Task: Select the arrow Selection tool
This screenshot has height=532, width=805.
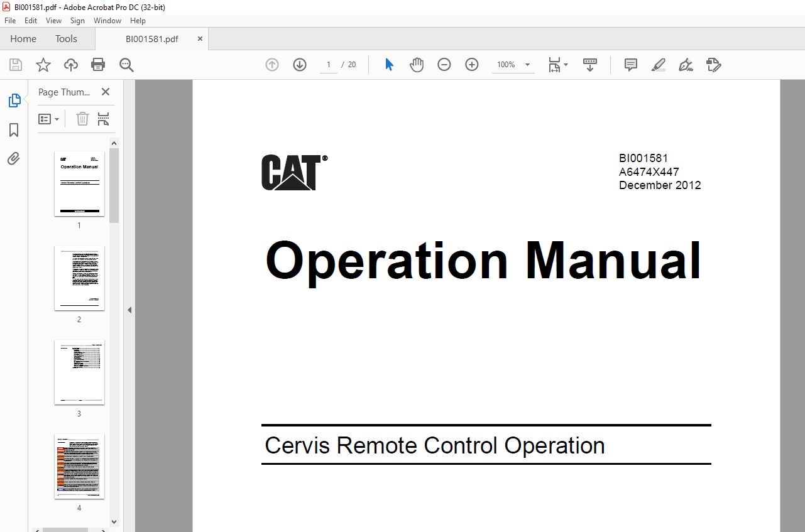Action: [x=389, y=65]
